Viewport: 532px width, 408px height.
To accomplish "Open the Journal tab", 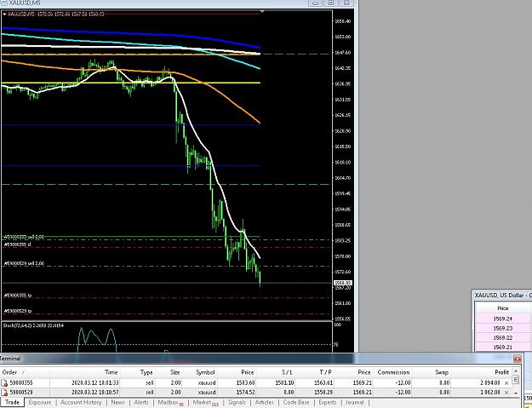I will [355, 402].
